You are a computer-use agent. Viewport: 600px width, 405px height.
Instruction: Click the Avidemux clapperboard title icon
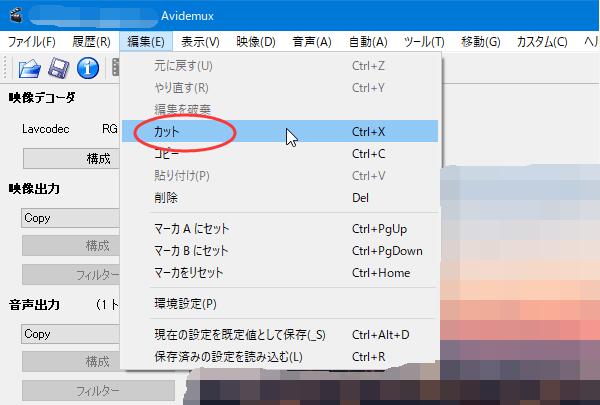pos(16,15)
